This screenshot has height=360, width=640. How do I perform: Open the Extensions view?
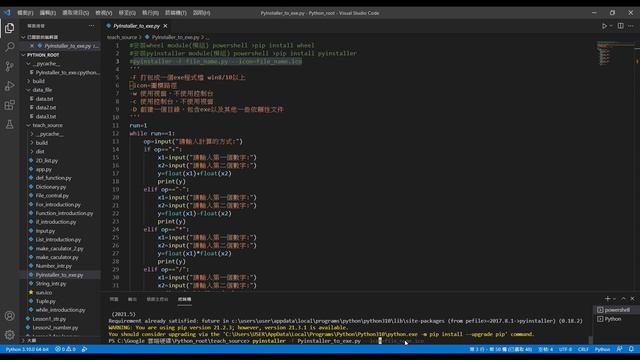tap(9, 105)
